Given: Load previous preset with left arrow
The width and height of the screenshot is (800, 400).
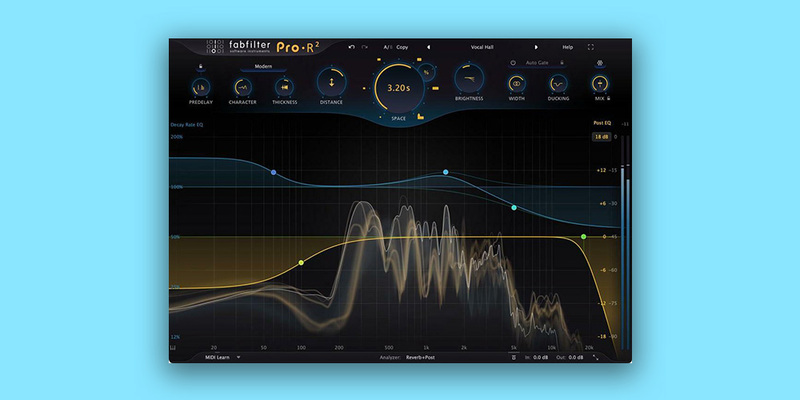Looking at the screenshot, I should [428, 47].
